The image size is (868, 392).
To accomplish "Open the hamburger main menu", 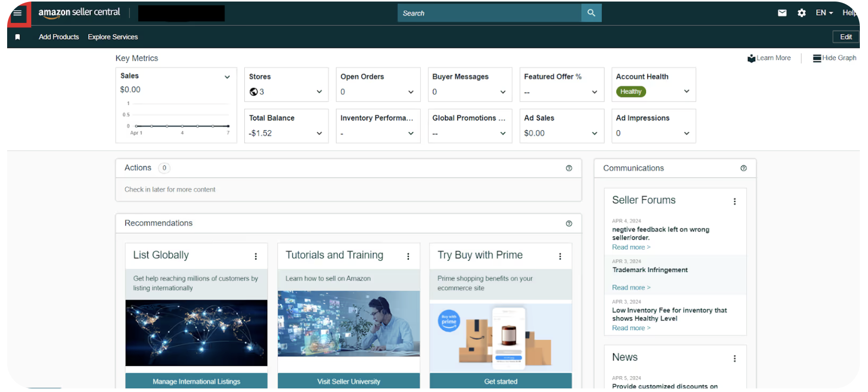I will coord(17,13).
